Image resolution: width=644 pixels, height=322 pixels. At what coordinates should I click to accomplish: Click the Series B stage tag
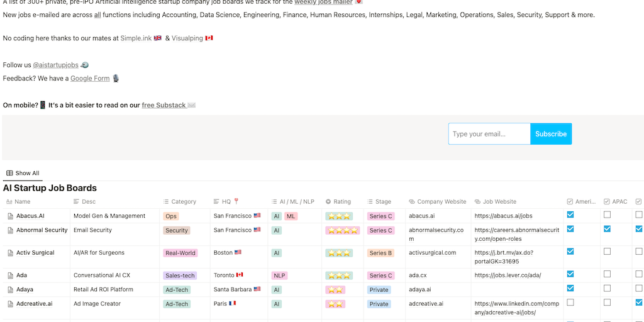click(380, 253)
